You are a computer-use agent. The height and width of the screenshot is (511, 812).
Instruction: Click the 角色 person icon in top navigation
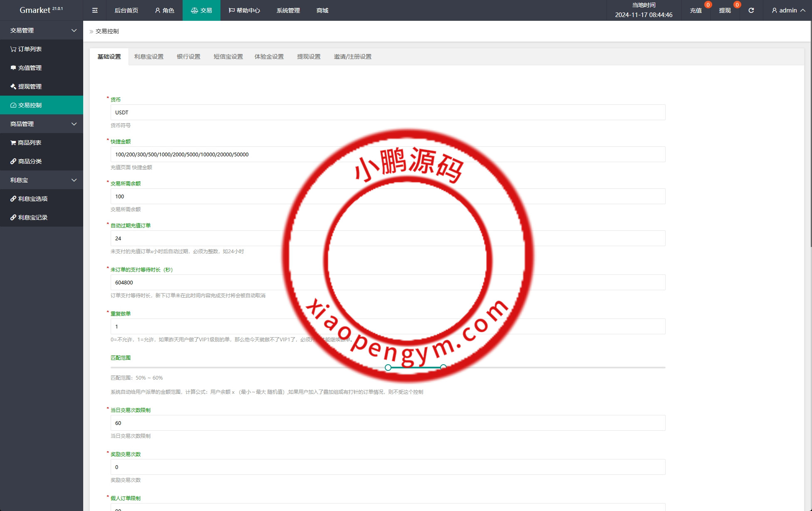click(157, 10)
